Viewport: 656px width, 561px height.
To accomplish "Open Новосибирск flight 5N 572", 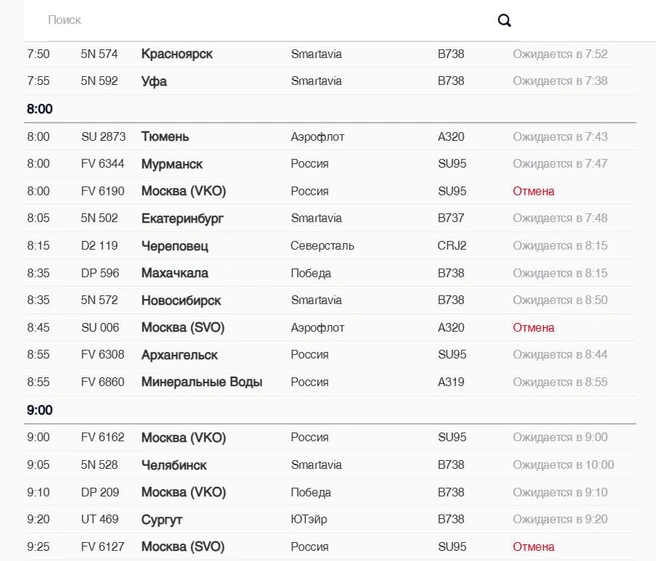I will (x=330, y=300).
